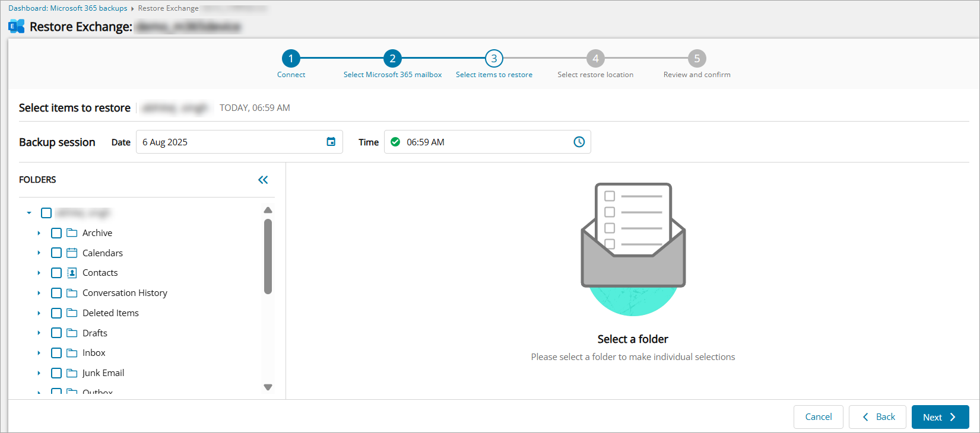
Task: Click the FOLDERS heading text
Action: tap(37, 180)
